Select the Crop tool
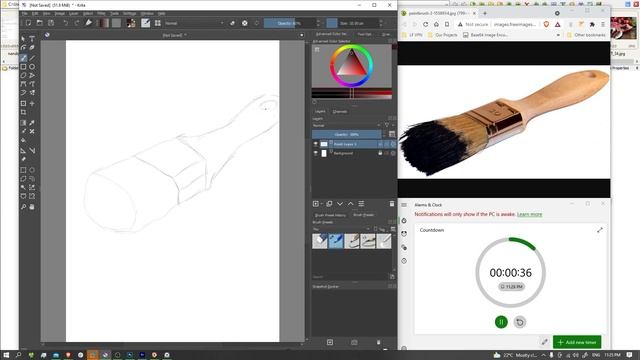 coord(23,112)
